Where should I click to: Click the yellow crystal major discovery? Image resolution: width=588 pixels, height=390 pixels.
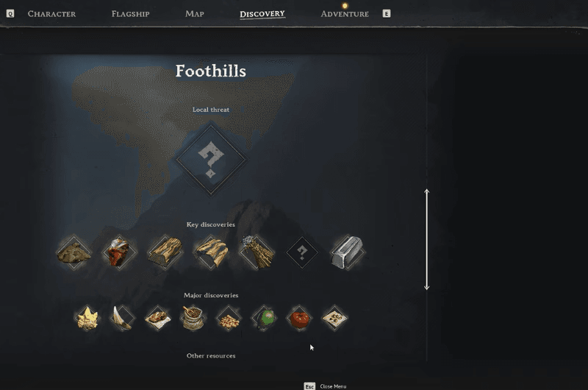87,318
